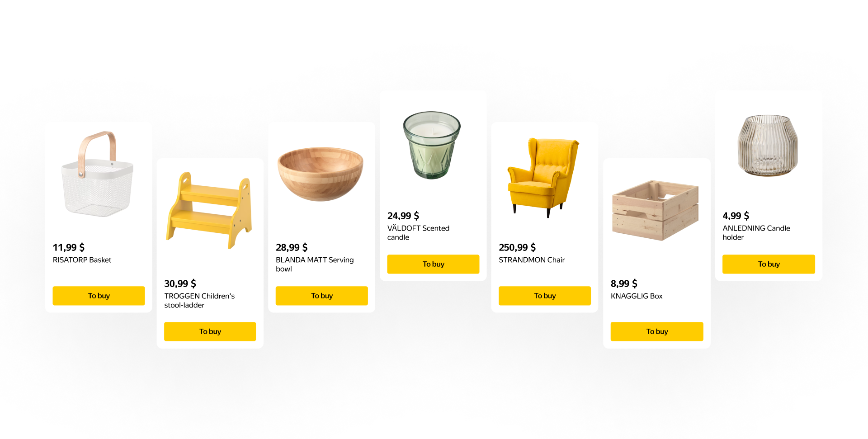Select the ANLEDNING glass candle holder image
The height and width of the screenshot is (439, 868).
point(768,145)
